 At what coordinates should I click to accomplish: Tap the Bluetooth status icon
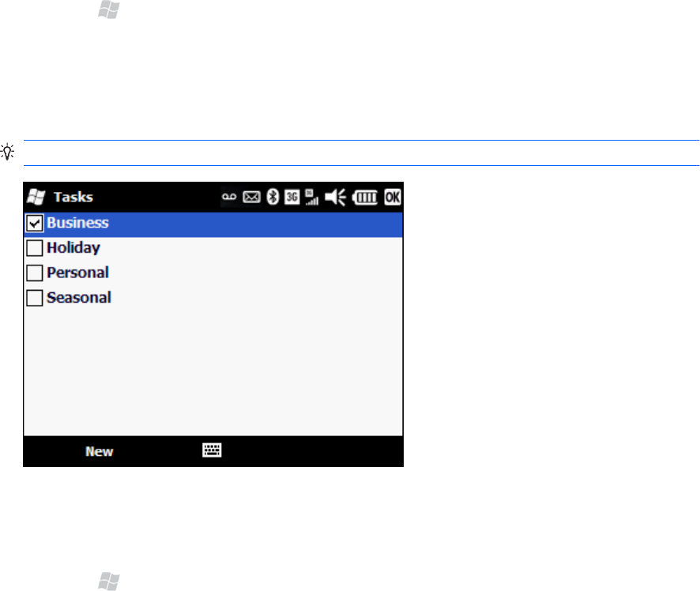point(273,197)
